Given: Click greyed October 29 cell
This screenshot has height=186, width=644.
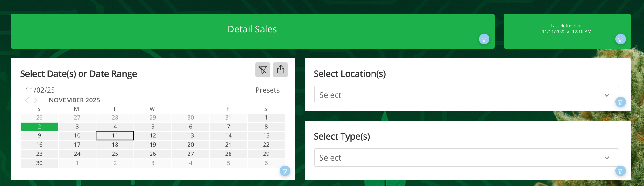Looking at the screenshot, I should pos(153,117).
